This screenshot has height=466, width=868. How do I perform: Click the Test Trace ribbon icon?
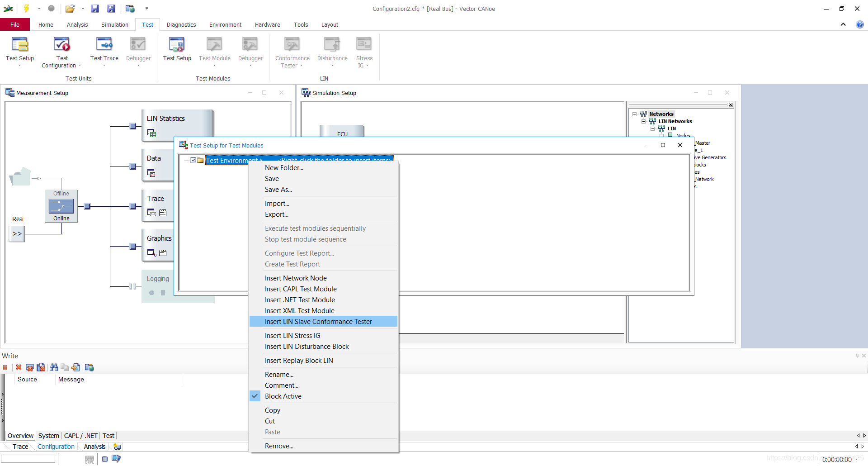(104, 44)
